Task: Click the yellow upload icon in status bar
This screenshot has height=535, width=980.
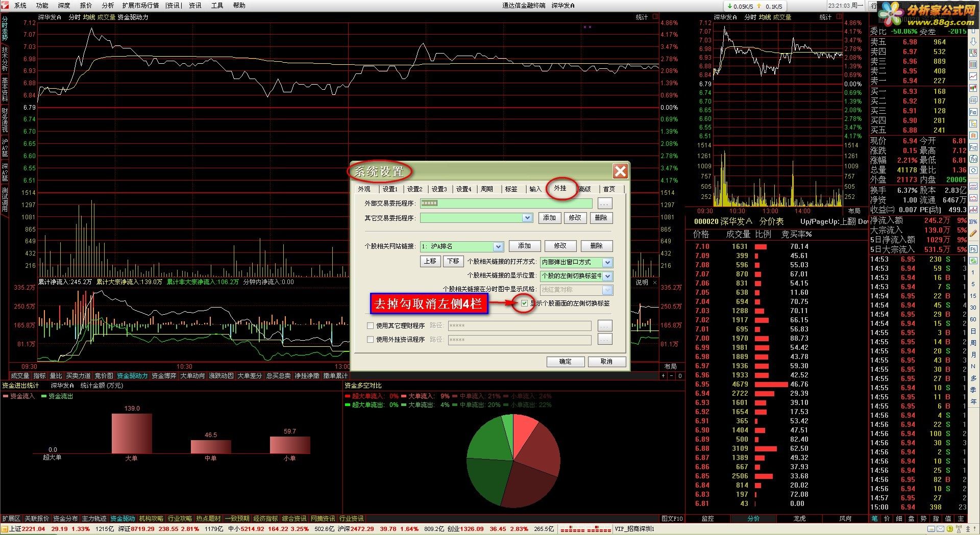Action: point(950,529)
